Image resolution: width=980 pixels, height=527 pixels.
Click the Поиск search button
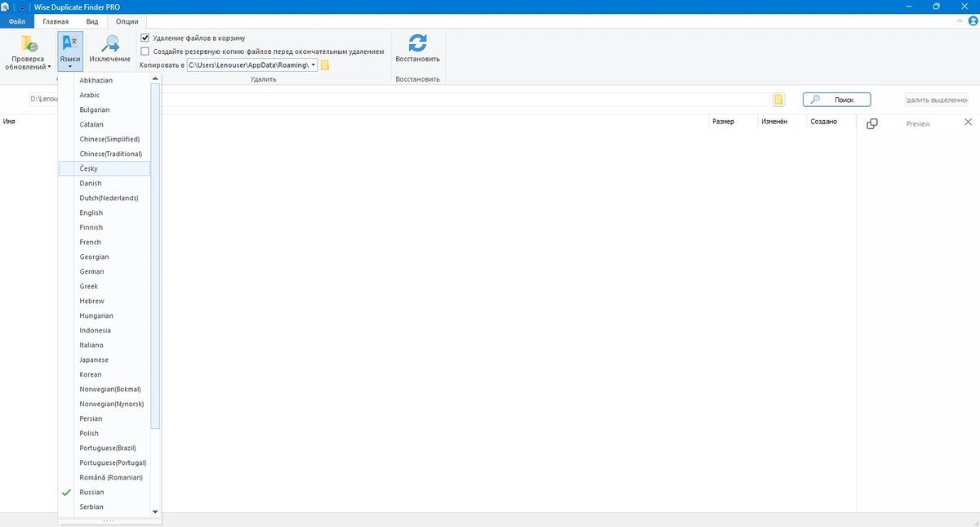point(836,100)
